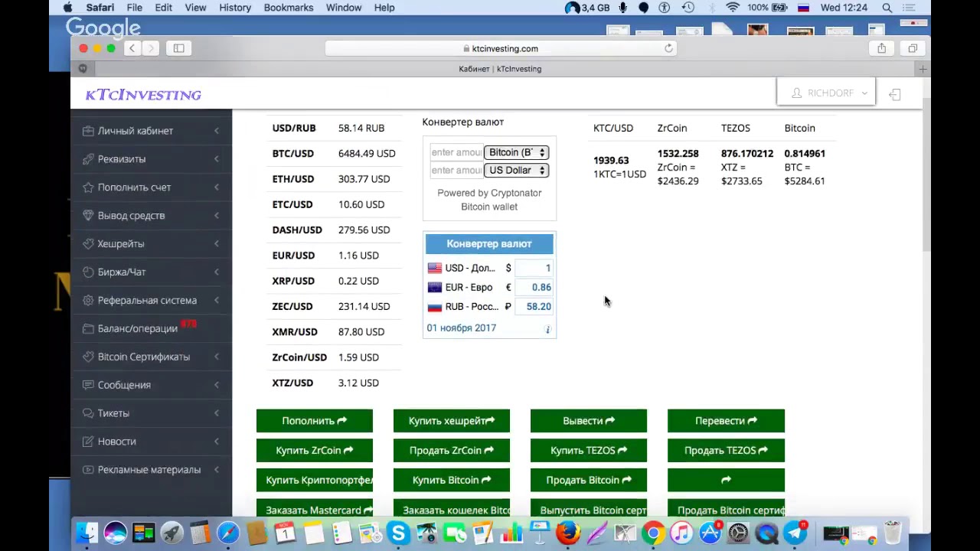
Task: Launch Google Chrome from the Dock
Action: tap(653, 533)
